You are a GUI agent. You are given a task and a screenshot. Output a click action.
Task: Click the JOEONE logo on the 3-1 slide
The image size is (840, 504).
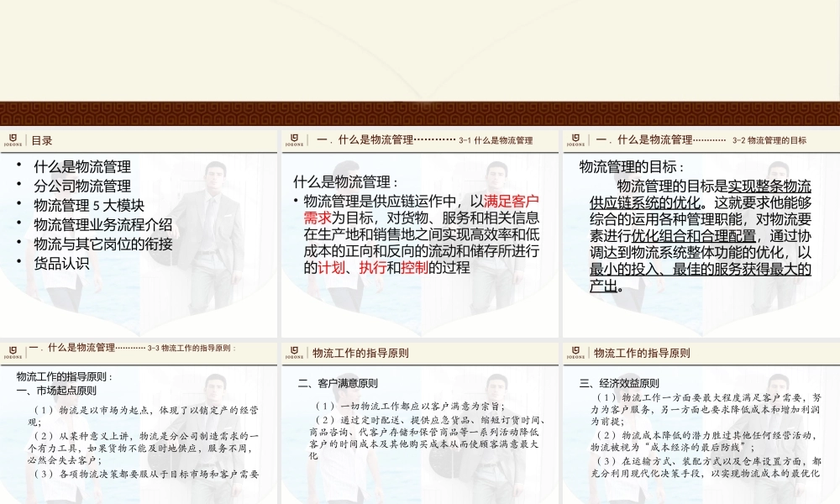tap(294, 140)
